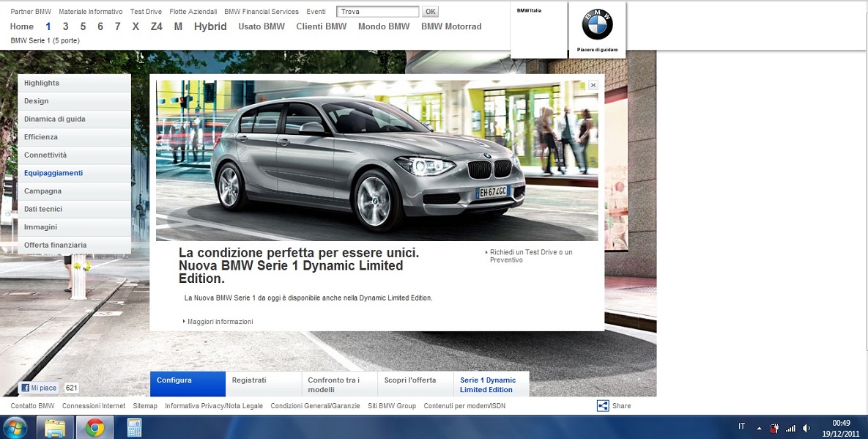Click the Test Drive top link

coord(146,12)
